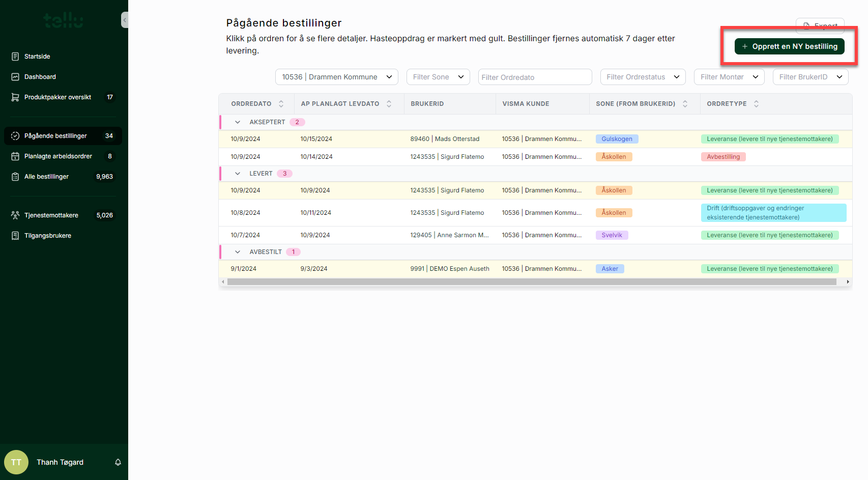Screen dimensions: 868x480
Task: Collapse the AKSEPTERT group
Action: point(237,122)
